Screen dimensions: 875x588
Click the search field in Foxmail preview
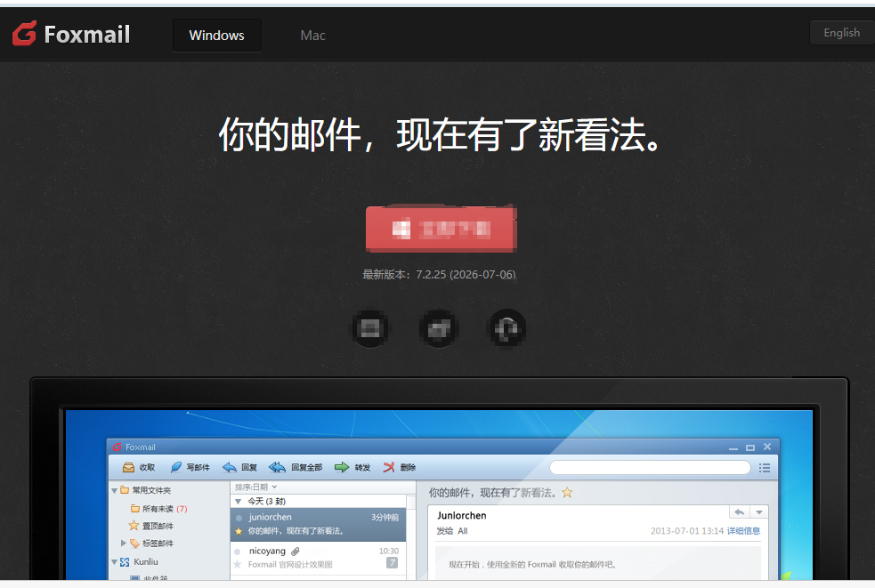point(650,468)
